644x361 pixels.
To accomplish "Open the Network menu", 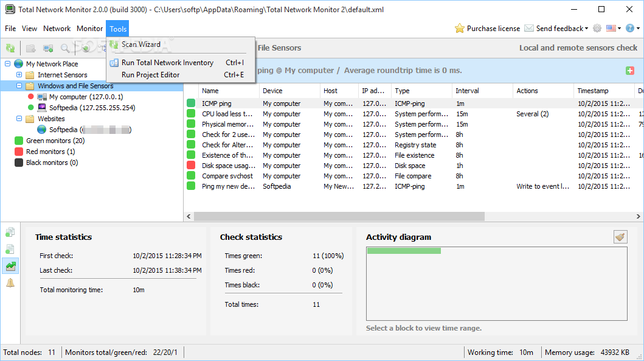I will pos(57,29).
